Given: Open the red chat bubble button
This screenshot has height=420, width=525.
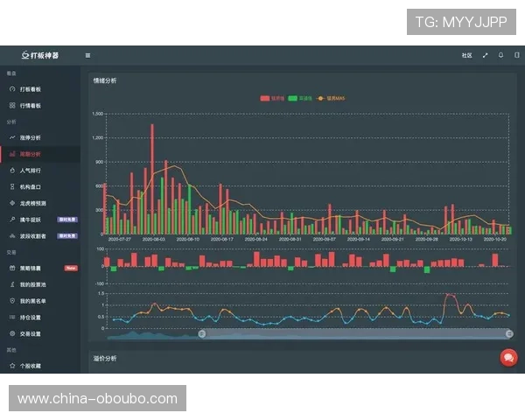Looking at the screenshot, I should click(x=509, y=358).
